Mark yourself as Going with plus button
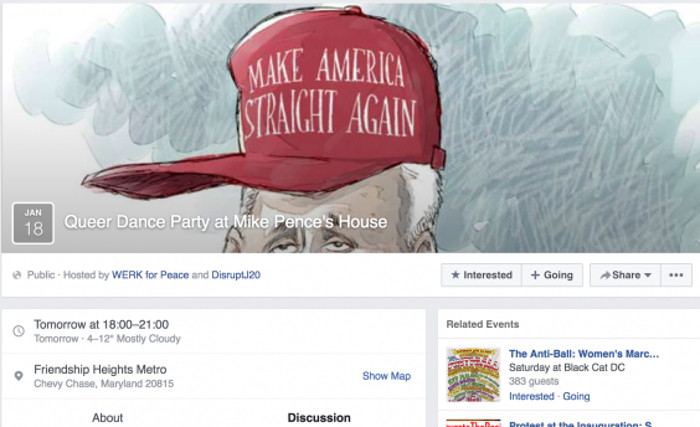Image resolution: width=700 pixels, height=427 pixels. pyautogui.click(x=552, y=275)
